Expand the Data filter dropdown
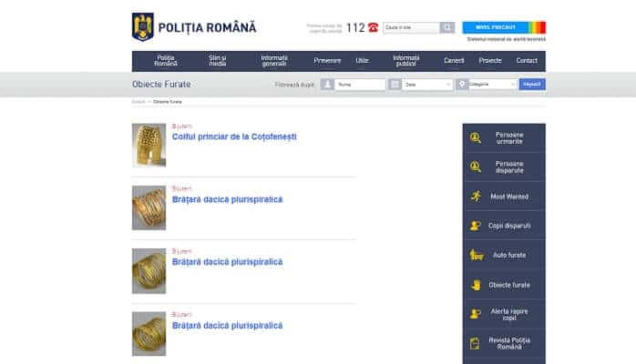 click(x=427, y=85)
